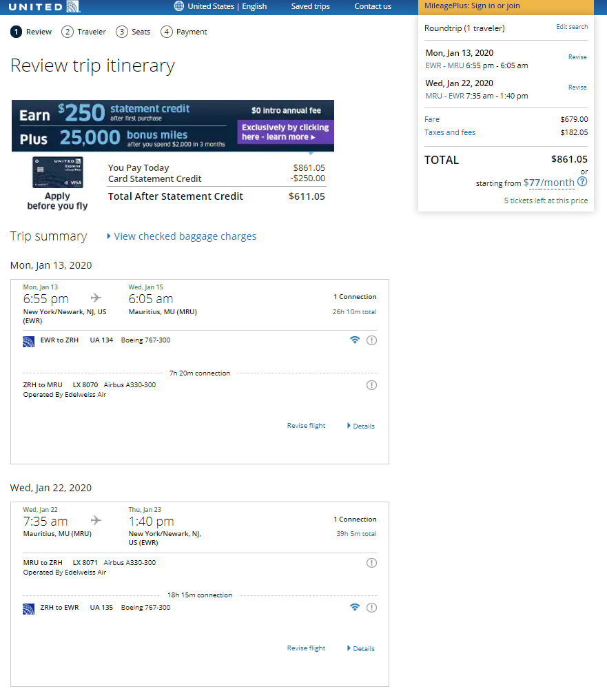
Task: Click the 7h 20m connection label
Action: 200,373
